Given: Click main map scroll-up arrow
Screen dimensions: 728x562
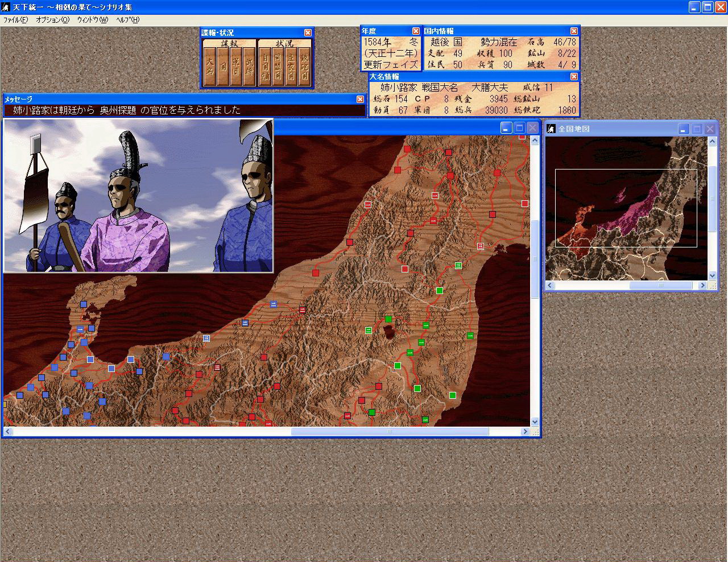Looking at the screenshot, I should tap(535, 140).
